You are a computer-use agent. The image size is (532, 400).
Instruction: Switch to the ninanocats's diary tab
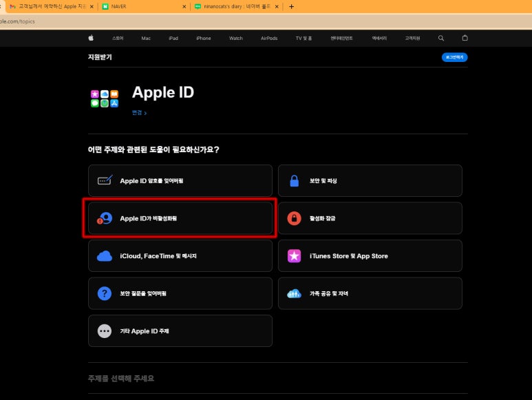237,6
